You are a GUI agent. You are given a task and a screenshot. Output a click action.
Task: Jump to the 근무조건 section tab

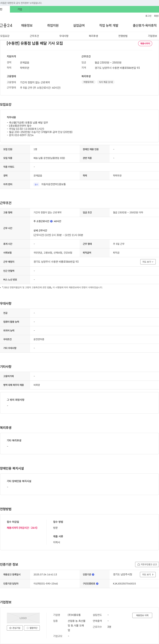(34, 36)
